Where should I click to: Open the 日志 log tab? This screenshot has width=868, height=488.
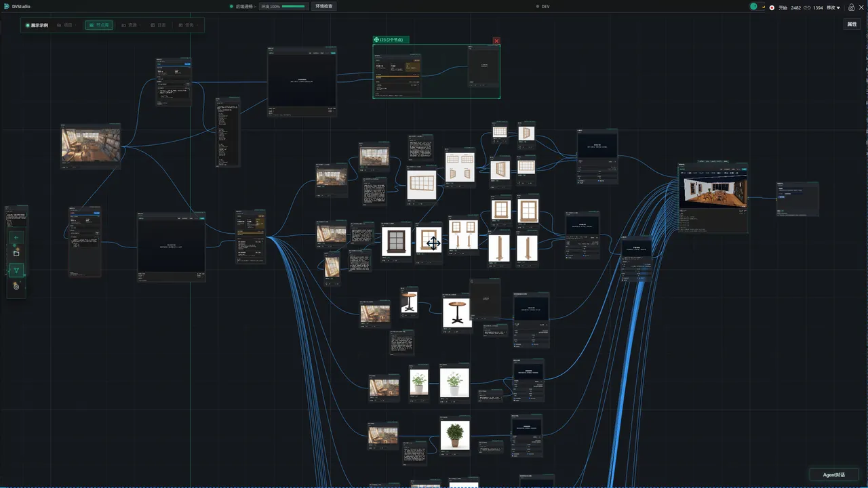[158, 25]
